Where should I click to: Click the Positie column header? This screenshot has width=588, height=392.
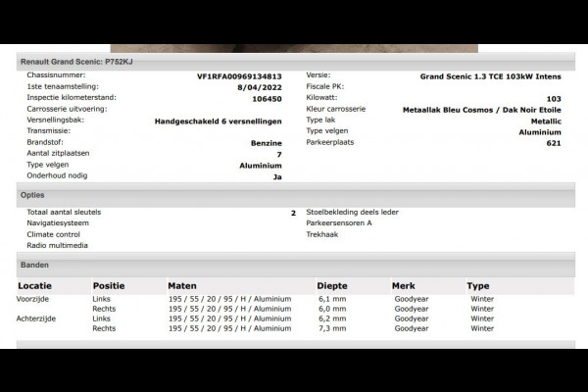coord(109,286)
